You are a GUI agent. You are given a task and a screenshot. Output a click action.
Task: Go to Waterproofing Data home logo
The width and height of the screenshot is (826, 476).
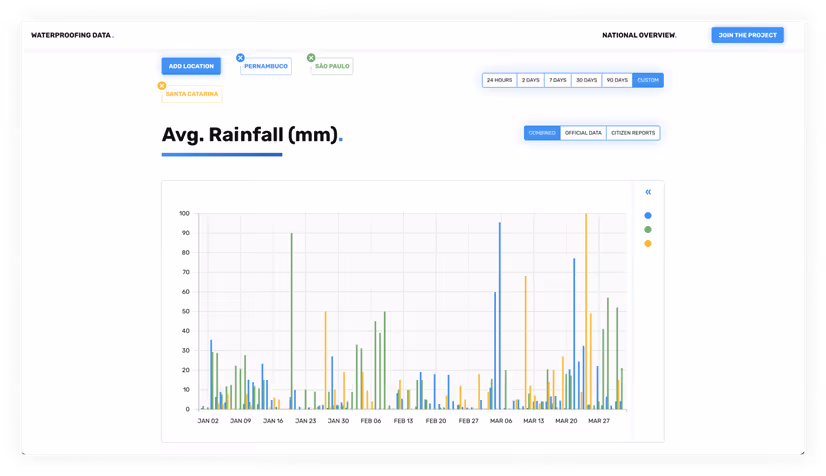coord(72,35)
